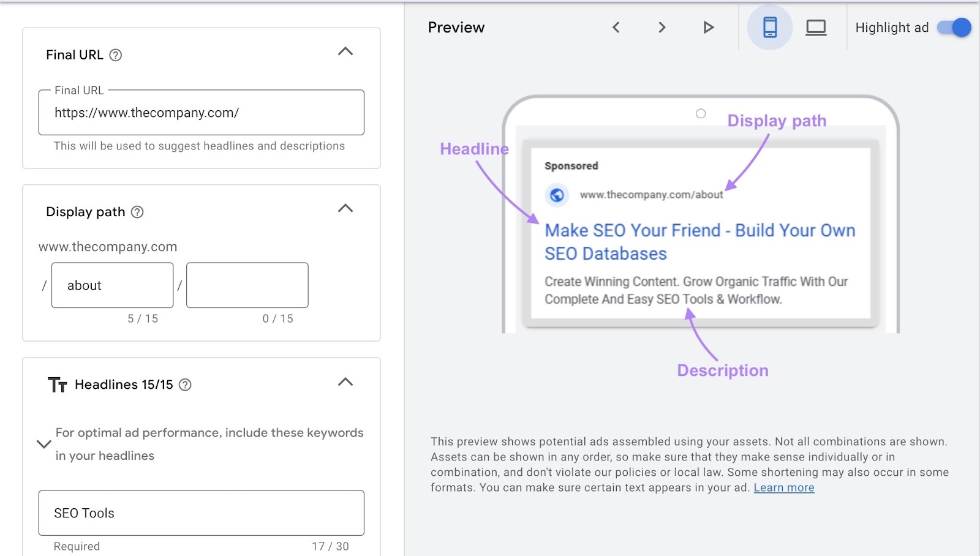The height and width of the screenshot is (556, 980).
Task: Open the Learn more link
Action: click(x=784, y=487)
